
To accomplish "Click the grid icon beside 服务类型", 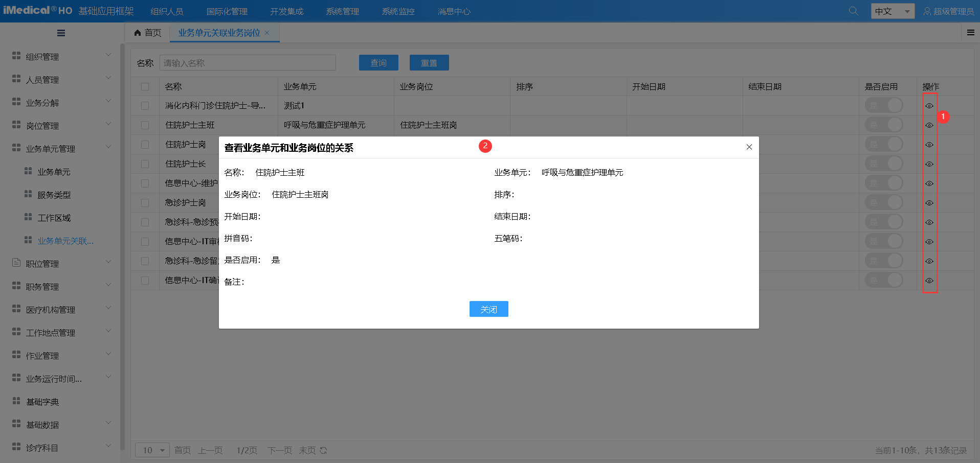I will tap(28, 194).
